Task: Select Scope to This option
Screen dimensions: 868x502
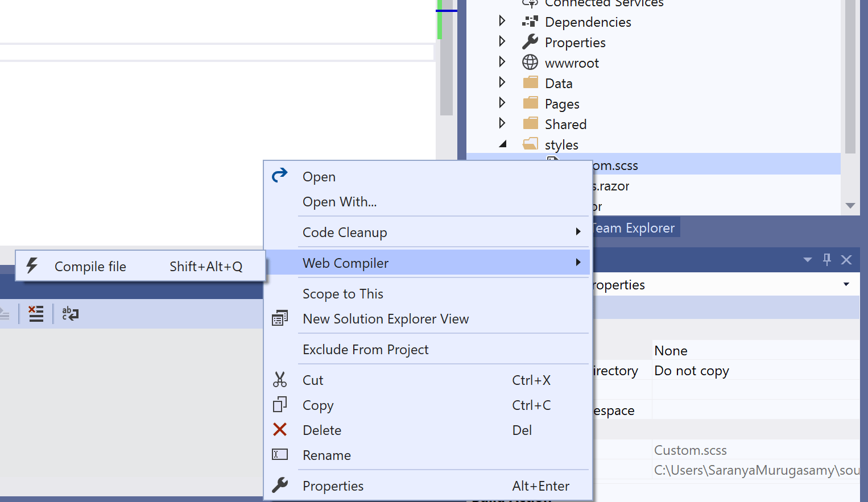Action: click(x=343, y=293)
